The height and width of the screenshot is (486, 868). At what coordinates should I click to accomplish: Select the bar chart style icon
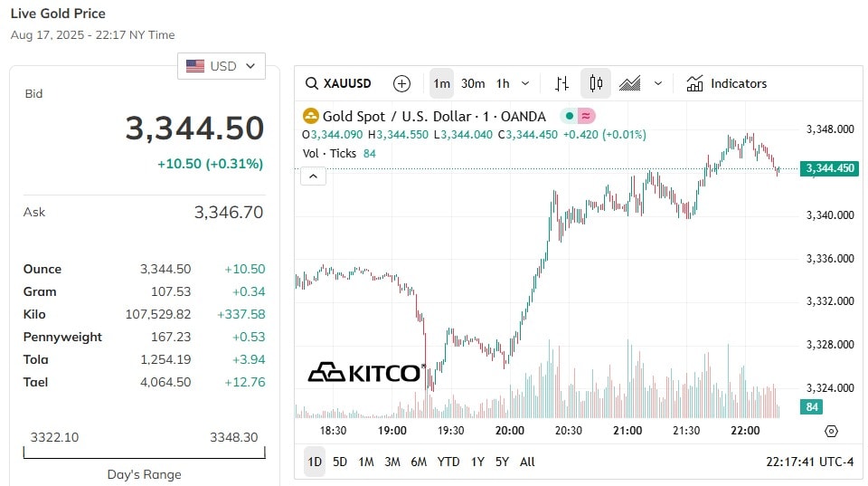[561, 83]
